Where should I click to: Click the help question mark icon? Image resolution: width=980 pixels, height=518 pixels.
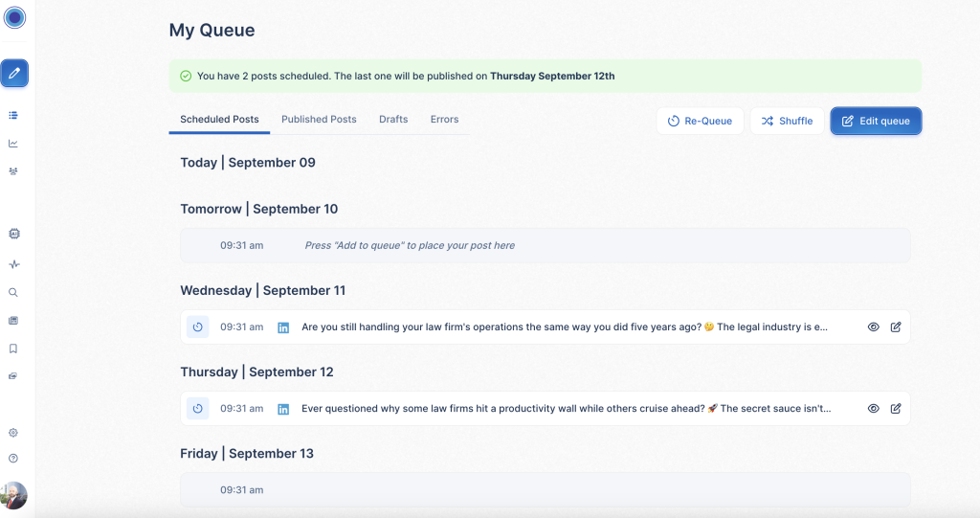pyautogui.click(x=13, y=459)
